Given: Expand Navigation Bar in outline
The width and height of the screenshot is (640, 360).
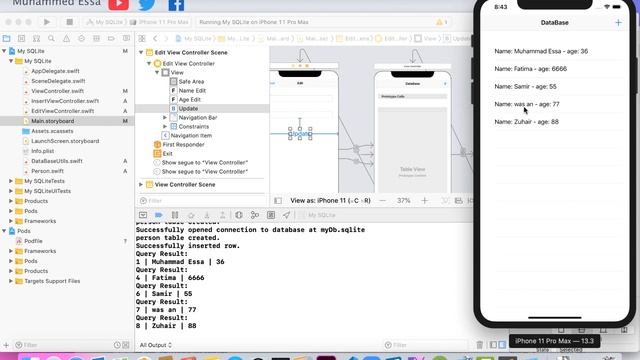Looking at the screenshot, I should 165,117.
